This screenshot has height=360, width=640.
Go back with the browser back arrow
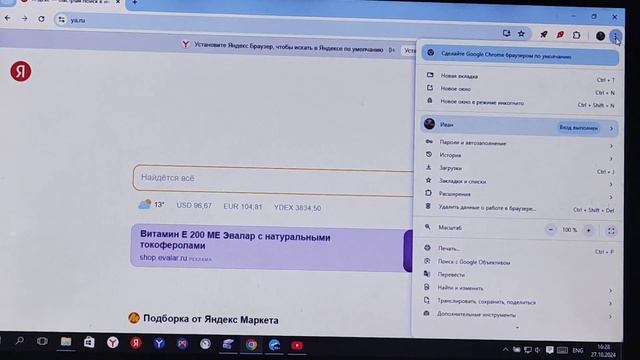click(x=8, y=18)
